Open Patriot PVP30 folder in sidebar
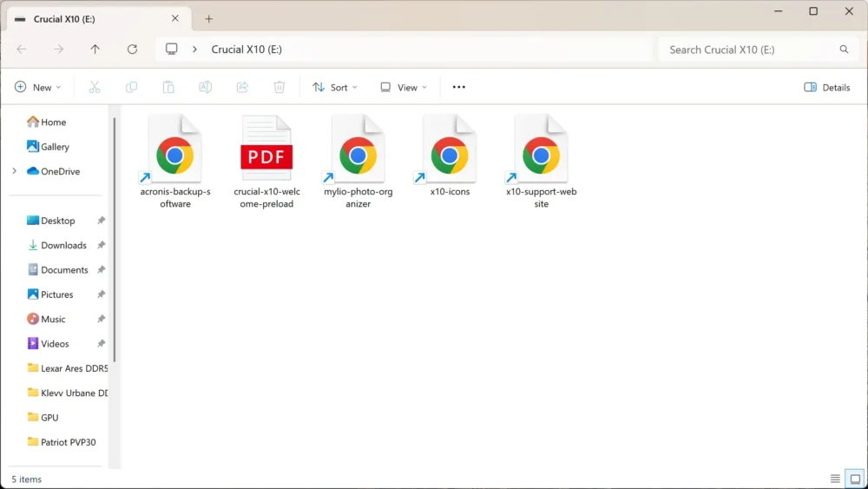The height and width of the screenshot is (489, 868). (62, 442)
